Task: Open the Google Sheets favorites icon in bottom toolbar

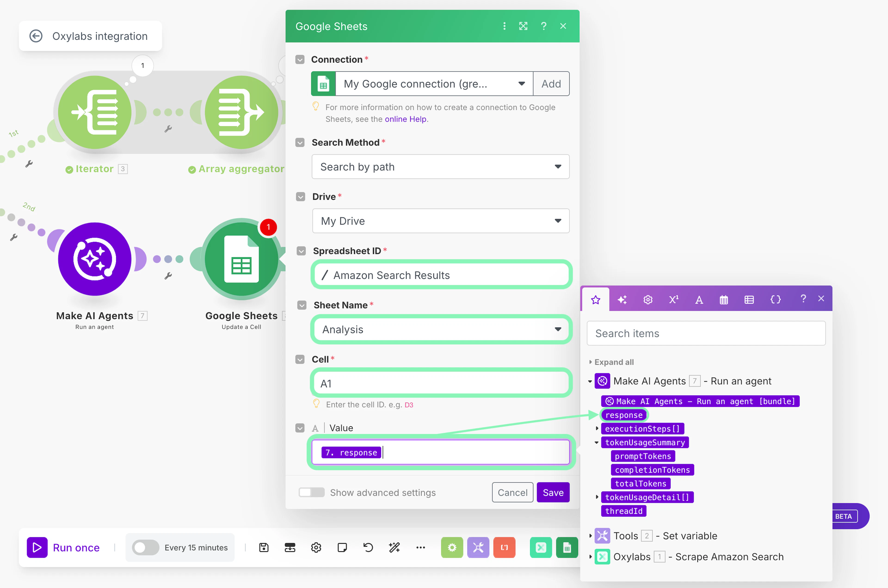Action: coord(567,548)
